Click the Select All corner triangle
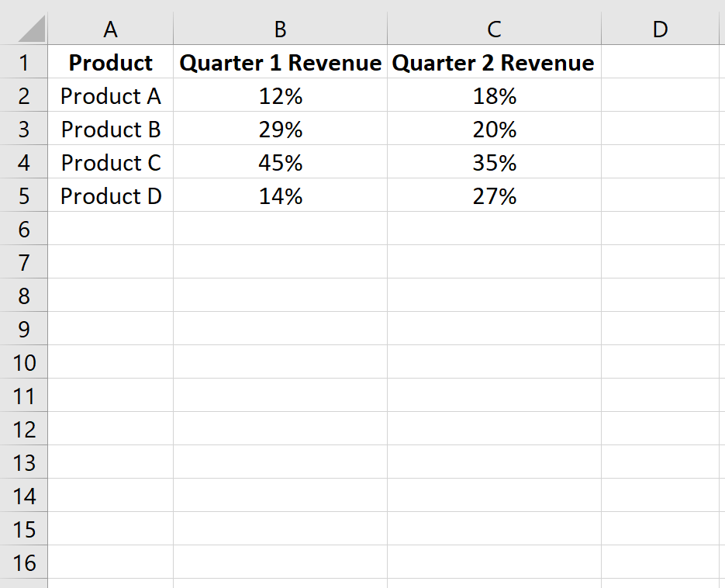 (32, 29)
